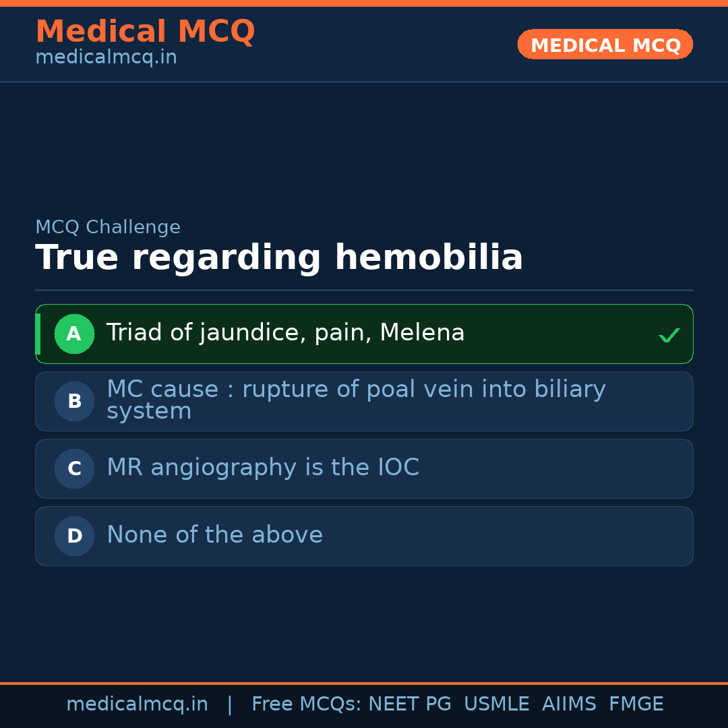Select answer 'Triad of jaundice, pain, Melena'
The height and width of the screenshot is (728, 728).
tap(285, 333)
